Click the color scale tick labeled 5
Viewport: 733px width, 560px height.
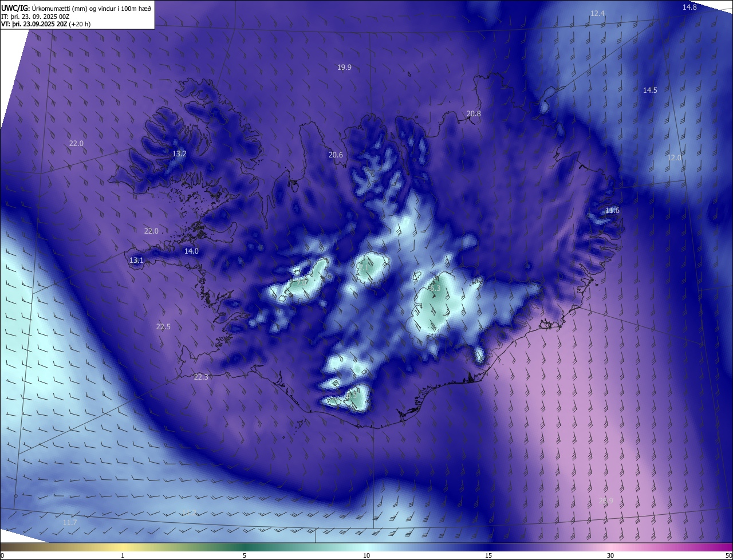click(x=245, y=555)
